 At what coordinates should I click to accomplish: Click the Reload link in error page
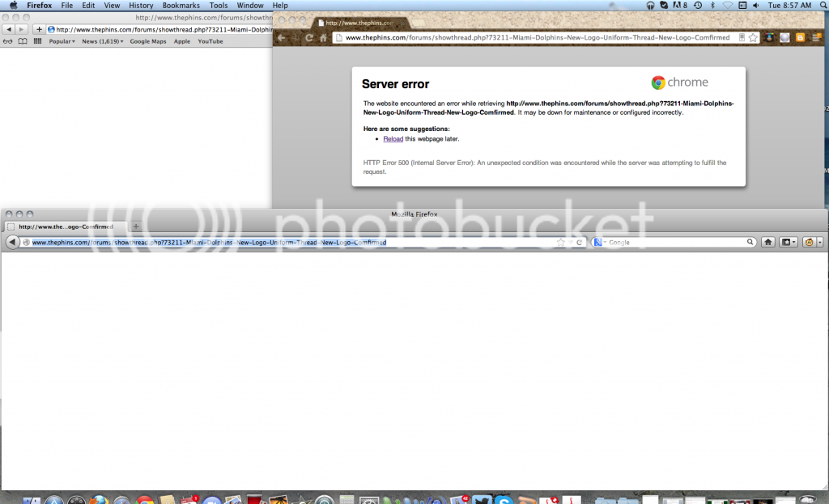point(393,139)
